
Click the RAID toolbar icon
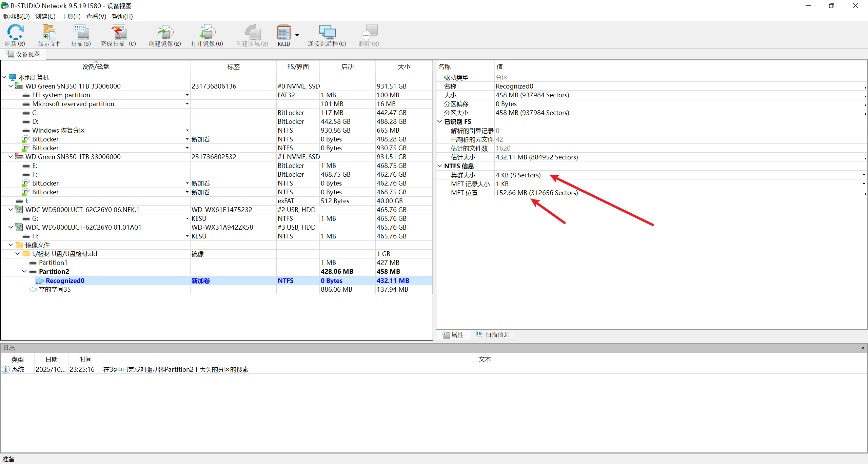click(284, 35)
